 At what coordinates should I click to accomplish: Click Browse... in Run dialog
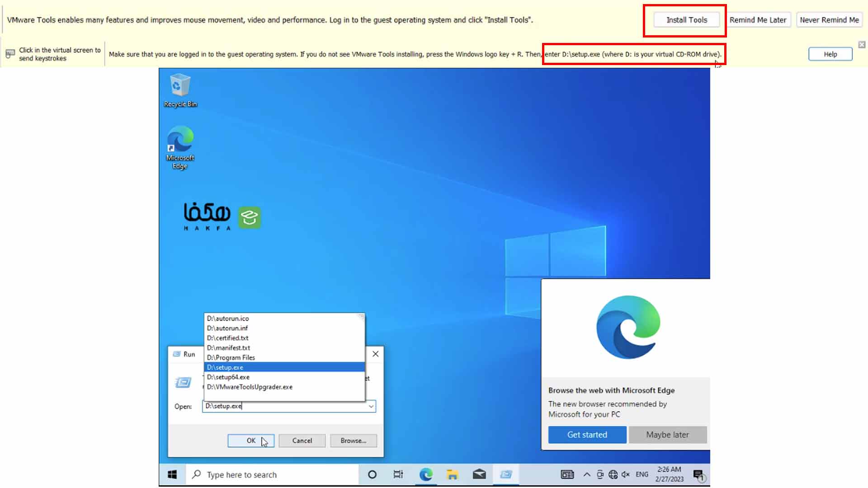click(354, 441)
